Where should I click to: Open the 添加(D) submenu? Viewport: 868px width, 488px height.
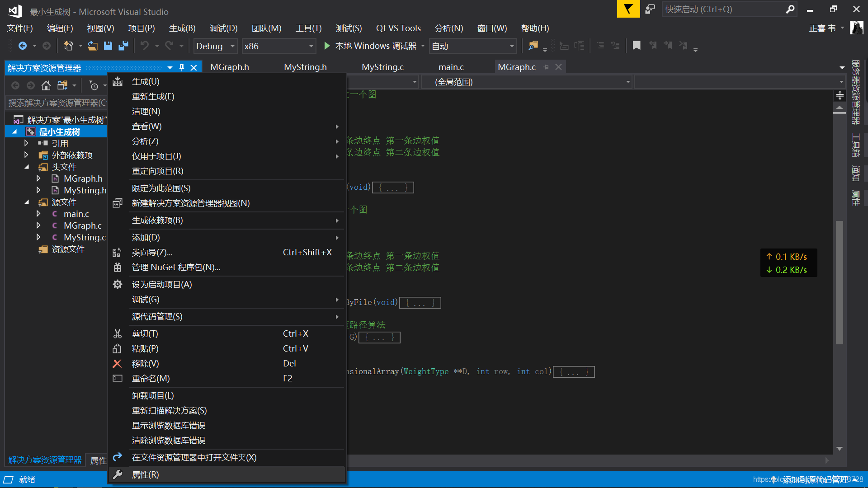click(x=227, y=238)
